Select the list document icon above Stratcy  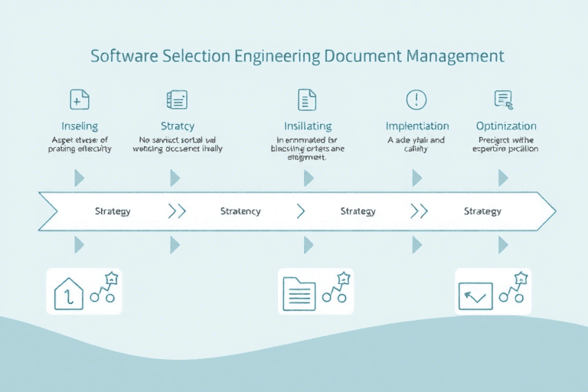click(x=177, y=100)
